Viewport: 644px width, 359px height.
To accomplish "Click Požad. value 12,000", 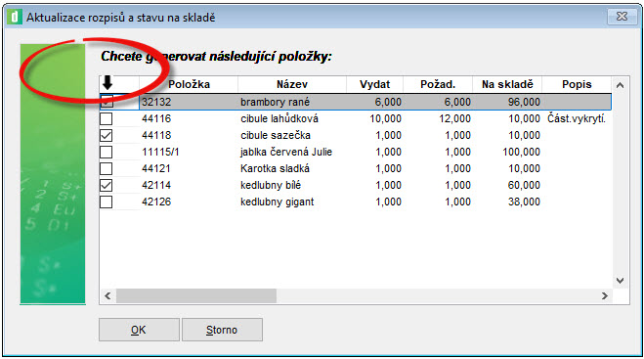I will (x=454, y=118).
